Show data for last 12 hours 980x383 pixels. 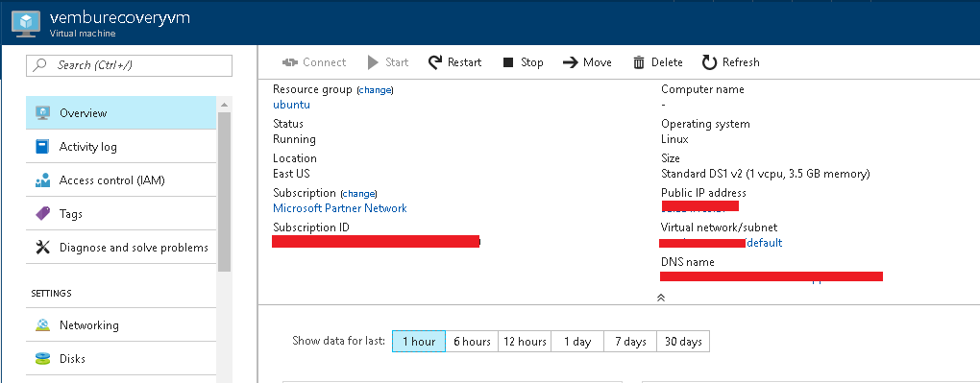click(x=525, y=342)
